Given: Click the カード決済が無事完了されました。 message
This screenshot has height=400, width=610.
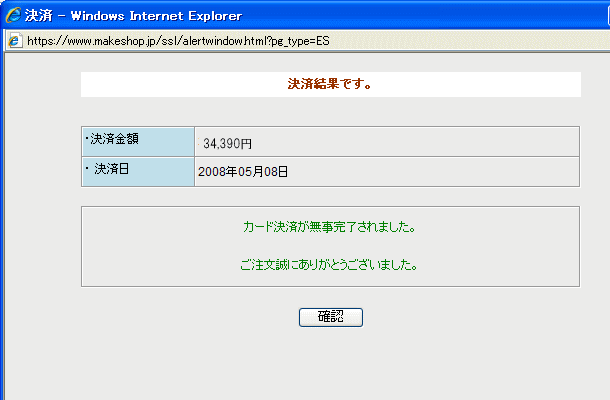Looking at the screenshot, I should [330, 226].
